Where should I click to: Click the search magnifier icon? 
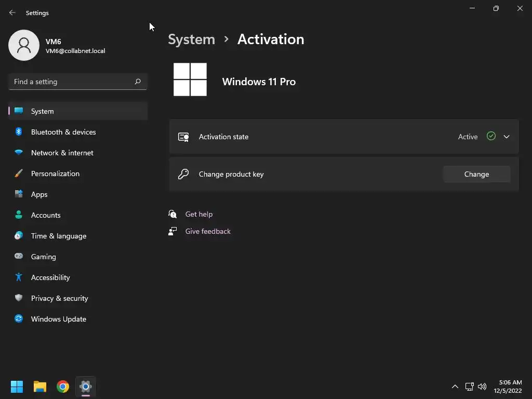[x=138, y=82]
